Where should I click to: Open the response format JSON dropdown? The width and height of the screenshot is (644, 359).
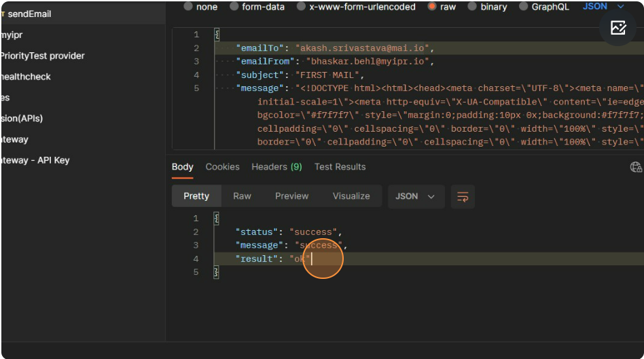pos(415,196)
